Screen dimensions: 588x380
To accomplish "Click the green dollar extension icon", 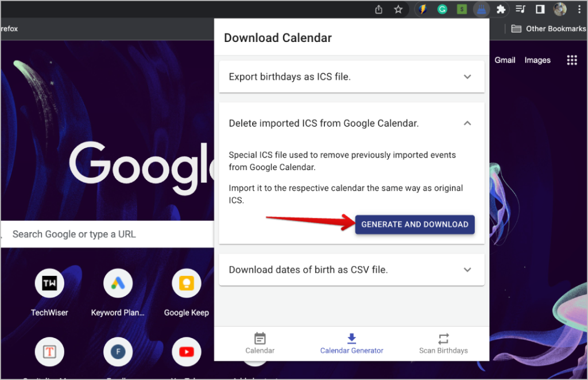I will [x=462, y=9].
